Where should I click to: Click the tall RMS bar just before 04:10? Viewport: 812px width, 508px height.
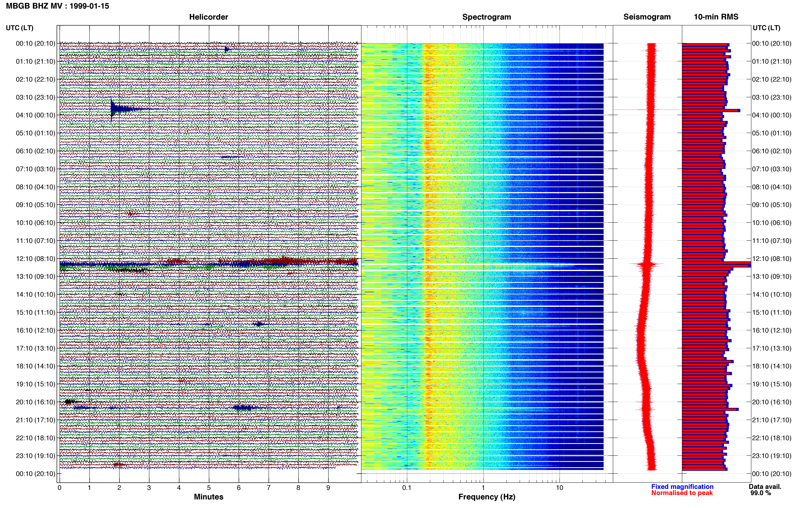coord(711,111)
